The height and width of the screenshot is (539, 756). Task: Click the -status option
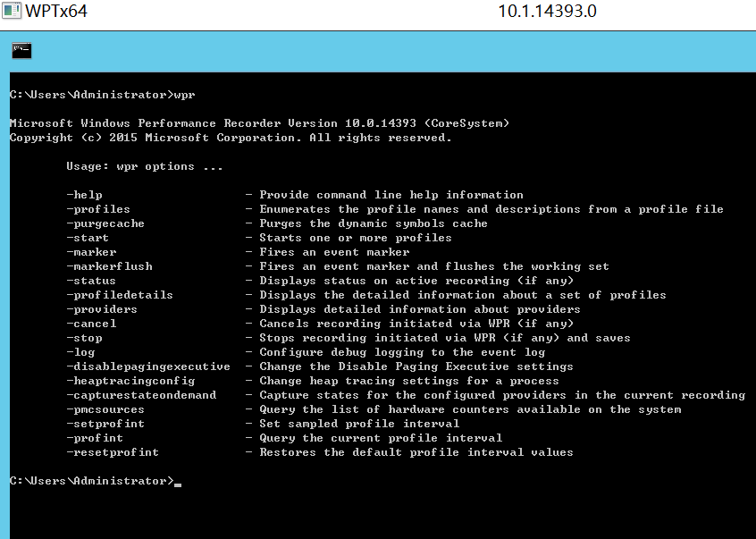(x=92, y=281)
